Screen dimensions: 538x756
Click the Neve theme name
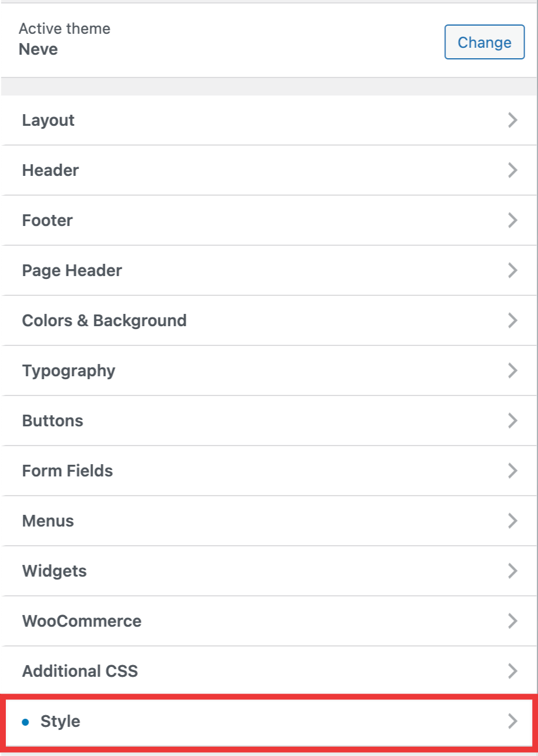38,50
